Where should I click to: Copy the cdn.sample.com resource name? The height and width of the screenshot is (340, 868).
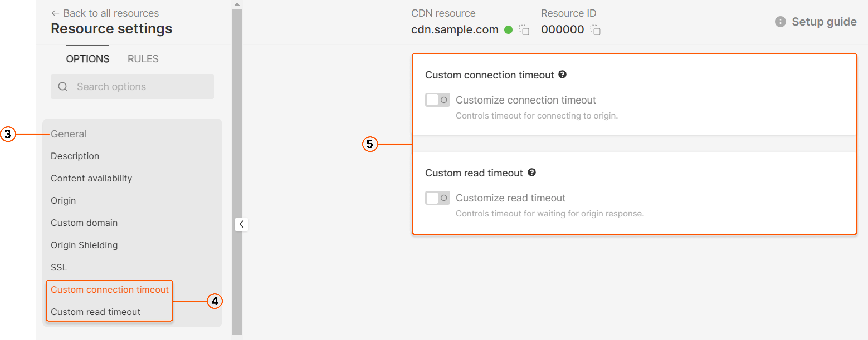(x=524, y=30)
